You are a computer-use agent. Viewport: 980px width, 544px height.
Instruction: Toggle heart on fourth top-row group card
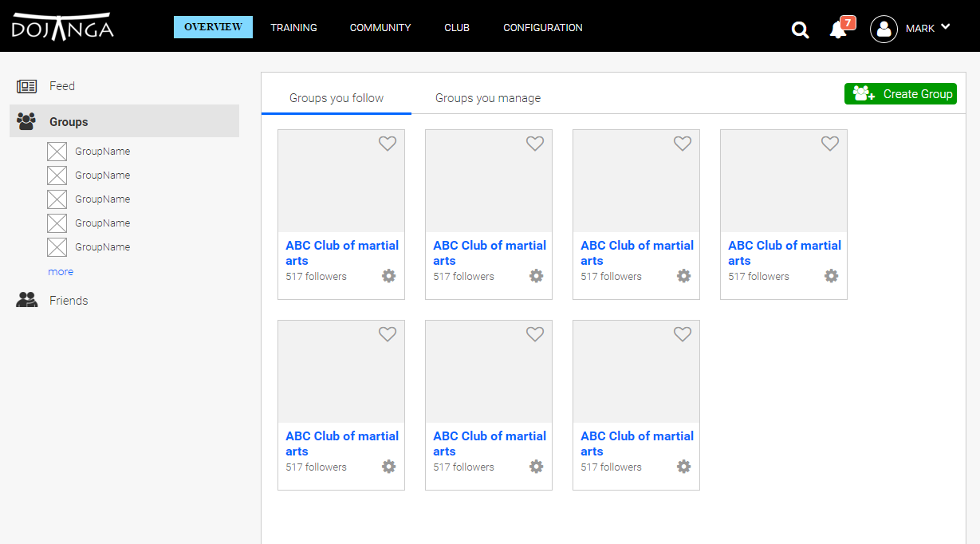pyautogui.click(x=830, y=144)
